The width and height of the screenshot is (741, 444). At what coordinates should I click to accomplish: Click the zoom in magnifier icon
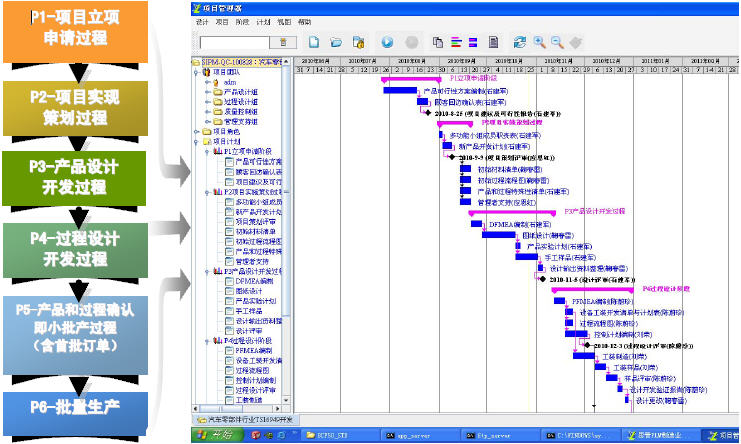pos(539,42)
